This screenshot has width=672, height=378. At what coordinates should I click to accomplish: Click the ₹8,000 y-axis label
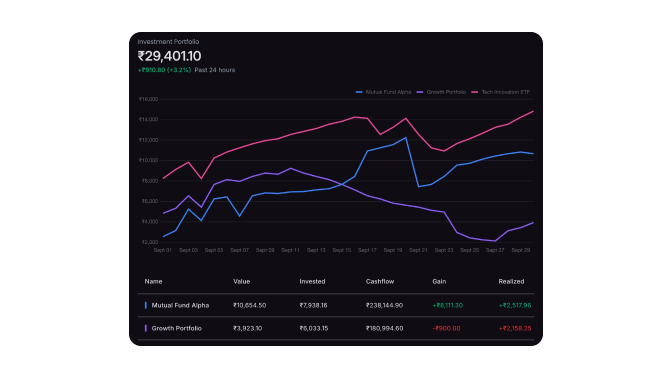point(150,181)
